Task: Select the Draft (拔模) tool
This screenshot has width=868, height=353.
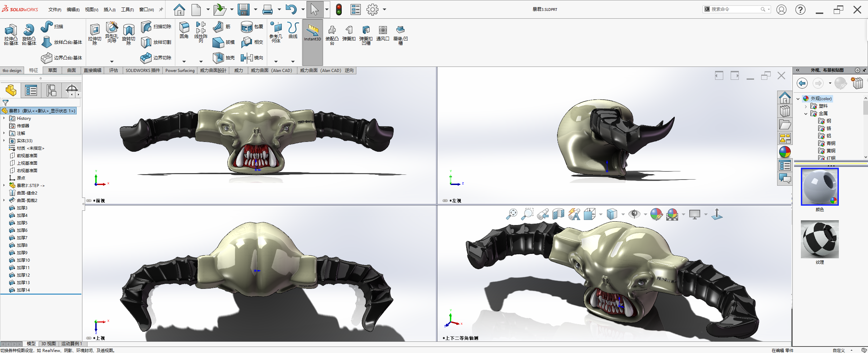Action: (x=224, y=42)
